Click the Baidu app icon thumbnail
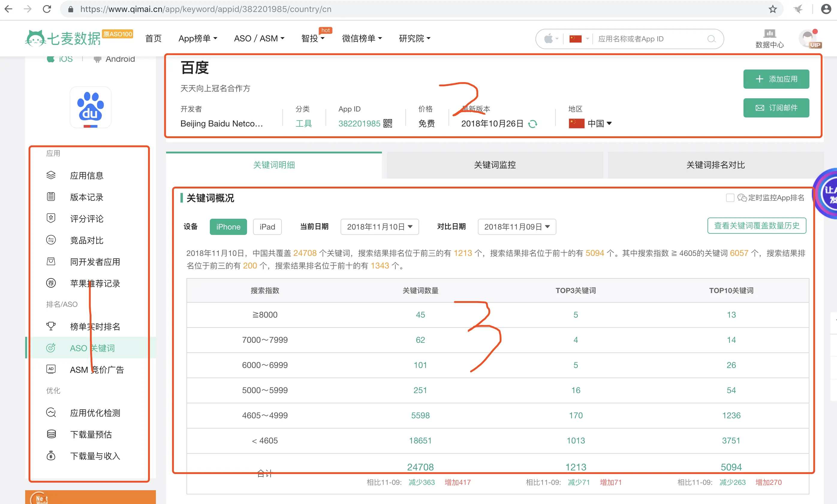Screen dimensions: 837x504 point(90,107)
